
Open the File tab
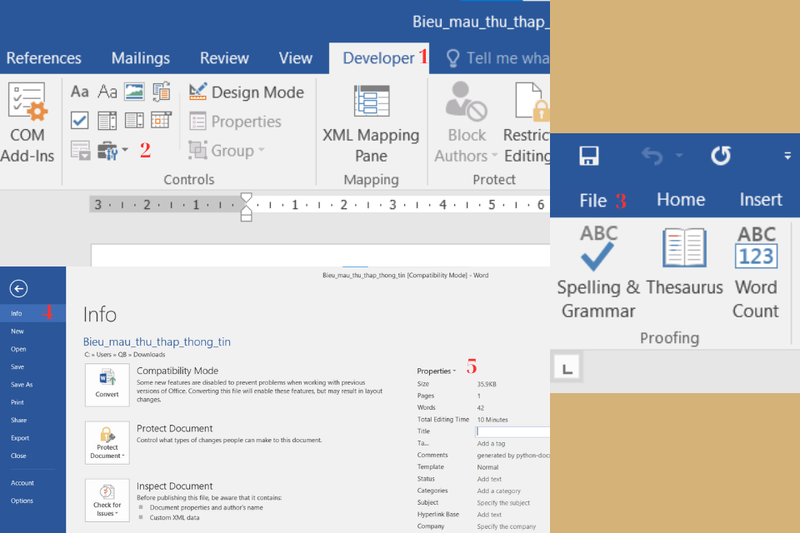pyautogui.click(x=593, y=200)
